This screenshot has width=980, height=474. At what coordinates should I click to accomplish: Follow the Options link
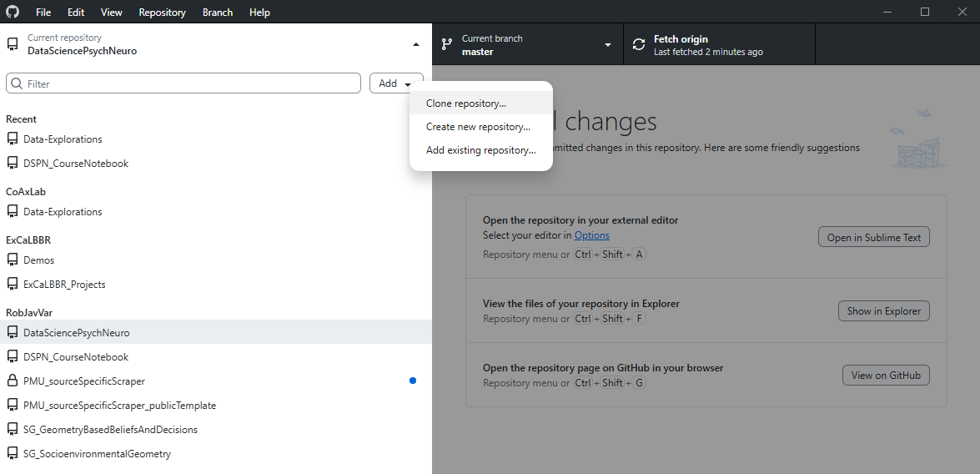click(592, 235)
